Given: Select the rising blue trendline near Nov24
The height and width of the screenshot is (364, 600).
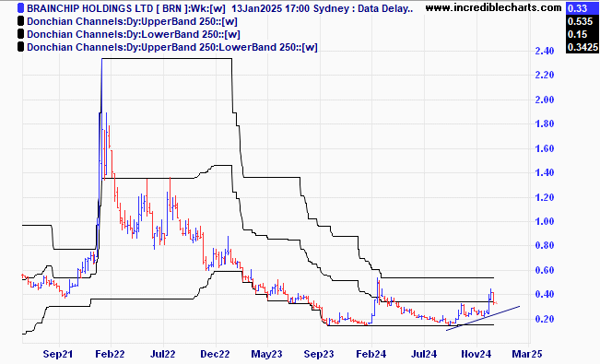Looking at the screenshot, I should pyautogui.click(x=483, y=318).
